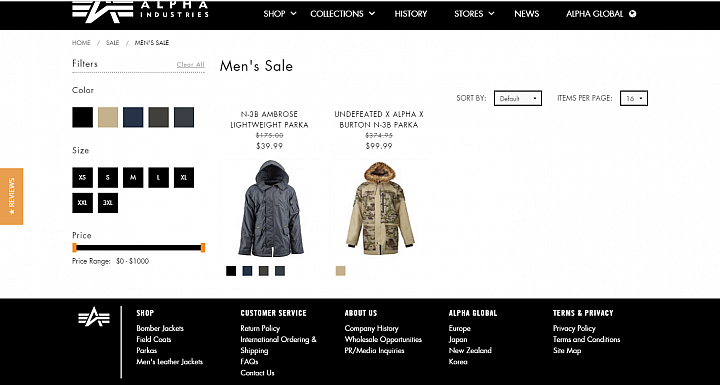Click the globe icon beside Alpha Global
The height and width of the screenshot is (385, 720).
coord(633,14)
